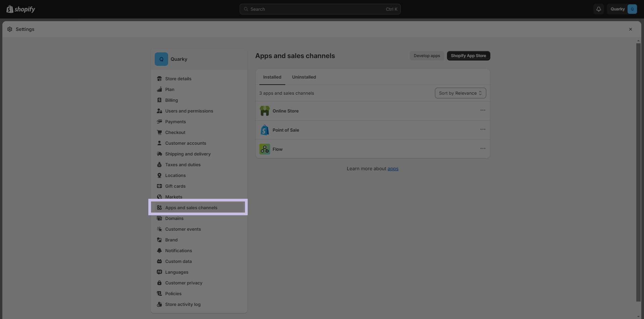Follow the apps help link
Image resolution: width=644 pixels, height=319 pixels.
tap(393, 169)
